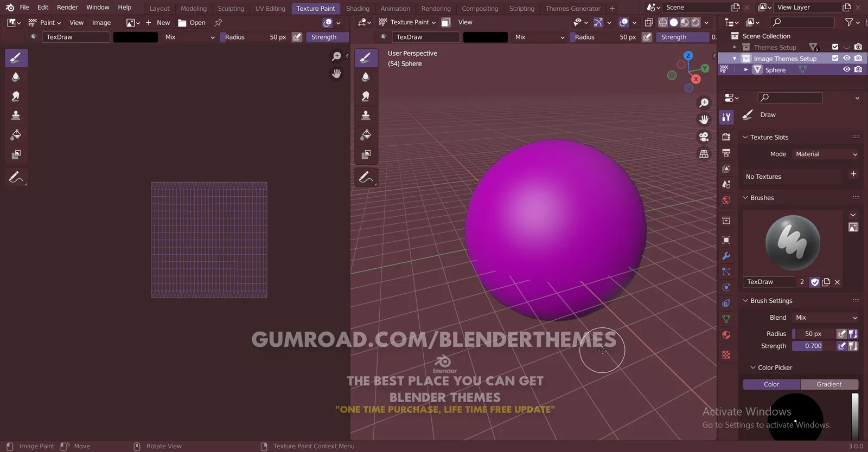This screenshot has height=452, width=868.
Task: Expand Sphere object tree in outliner
Action: click(x=746, y=70)
